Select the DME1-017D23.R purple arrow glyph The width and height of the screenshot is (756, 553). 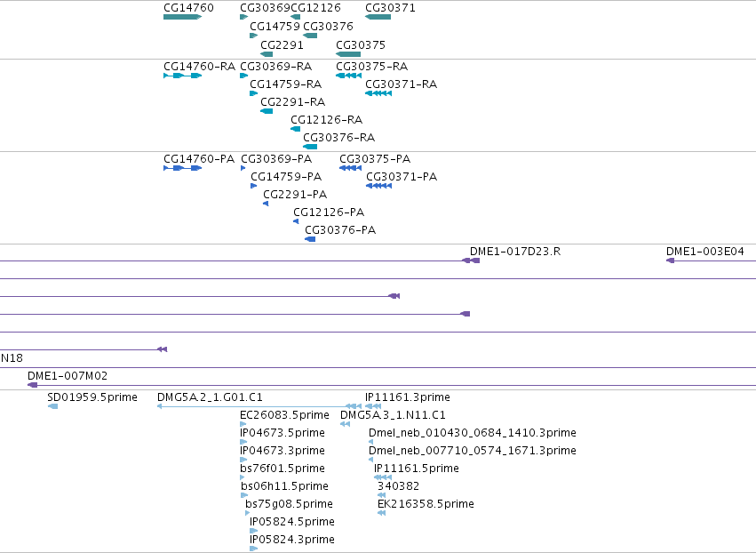tap(471, 260)
